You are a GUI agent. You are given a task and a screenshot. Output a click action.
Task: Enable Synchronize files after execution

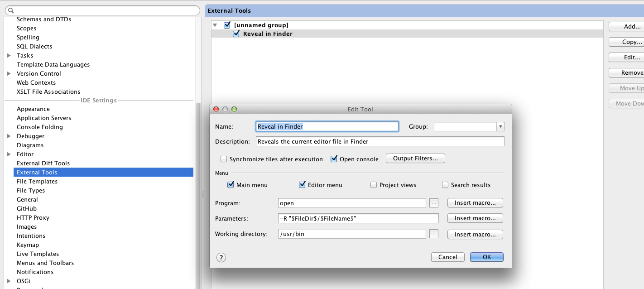(224, 159)
